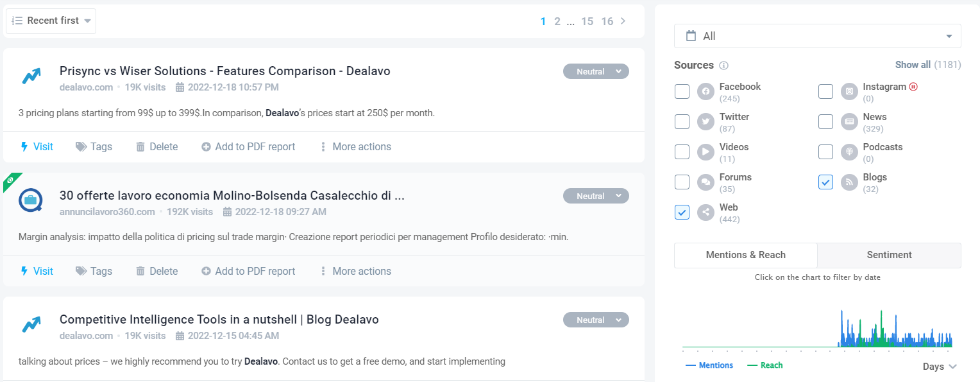Enable the News source checkbox

pos(825,122)
